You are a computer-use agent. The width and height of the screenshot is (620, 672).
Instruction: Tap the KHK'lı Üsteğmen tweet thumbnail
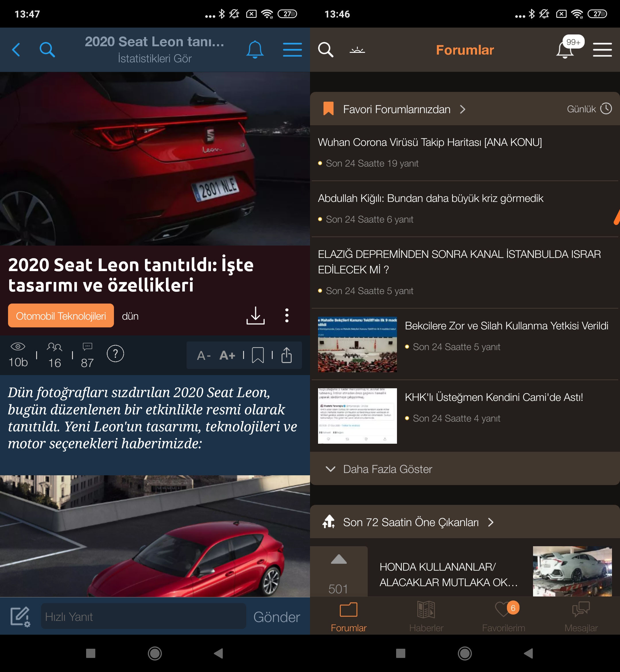[x=357, y=416]
